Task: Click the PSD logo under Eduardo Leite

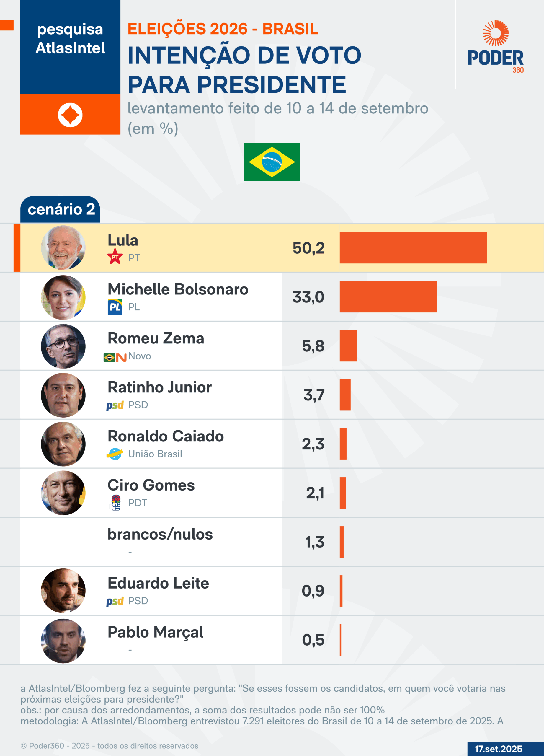Action: click(115, 601)
